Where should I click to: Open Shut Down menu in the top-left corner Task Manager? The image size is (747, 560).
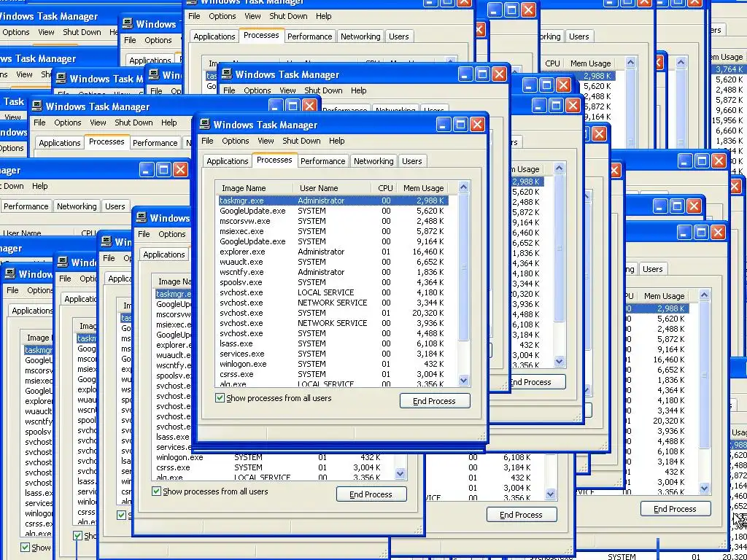(82, 32)
